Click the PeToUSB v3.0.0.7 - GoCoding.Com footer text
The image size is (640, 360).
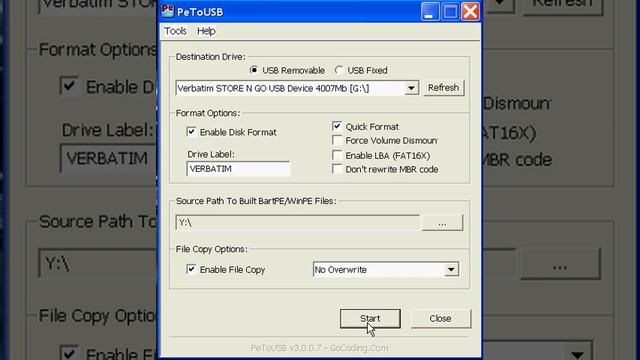coord(319,348)
